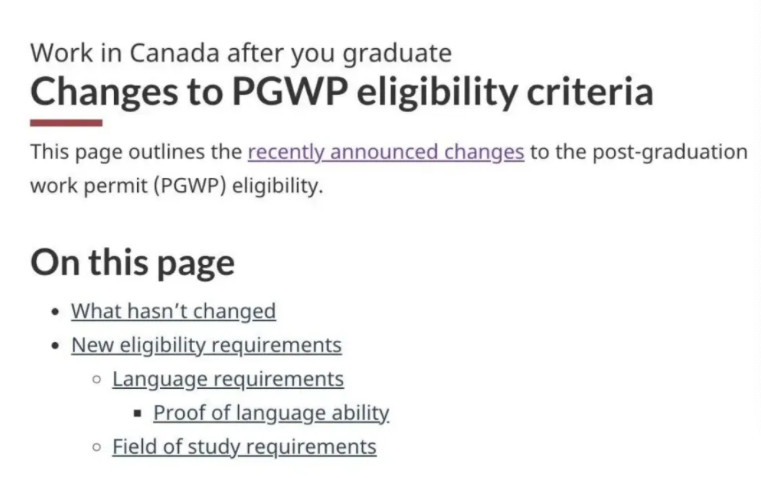Click the "On this page" heading

(x=132, y=262)
